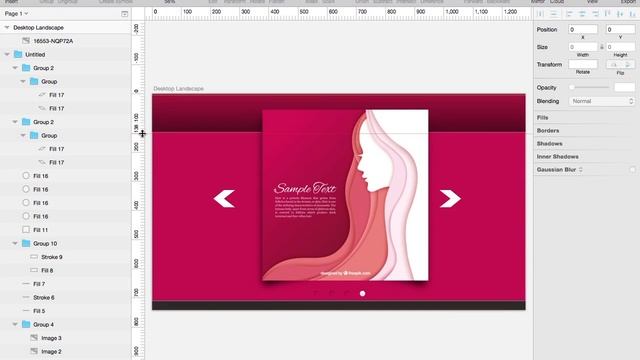Click the Distribute Horizontally alignment icon
This screenshot has height=360, width=640.
(540, 14)
